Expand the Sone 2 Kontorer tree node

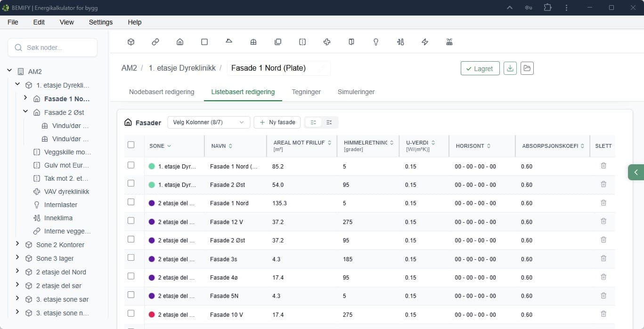[x=17, y=244]
